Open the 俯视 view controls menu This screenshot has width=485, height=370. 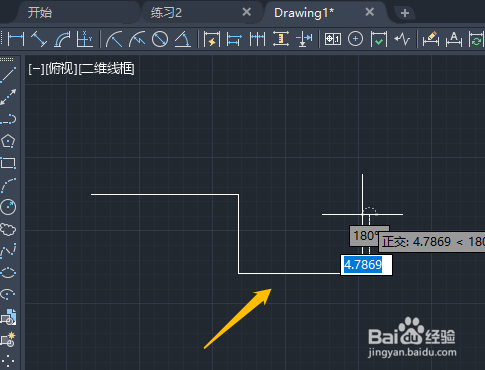pyautogui.click(x=62, y=69)
